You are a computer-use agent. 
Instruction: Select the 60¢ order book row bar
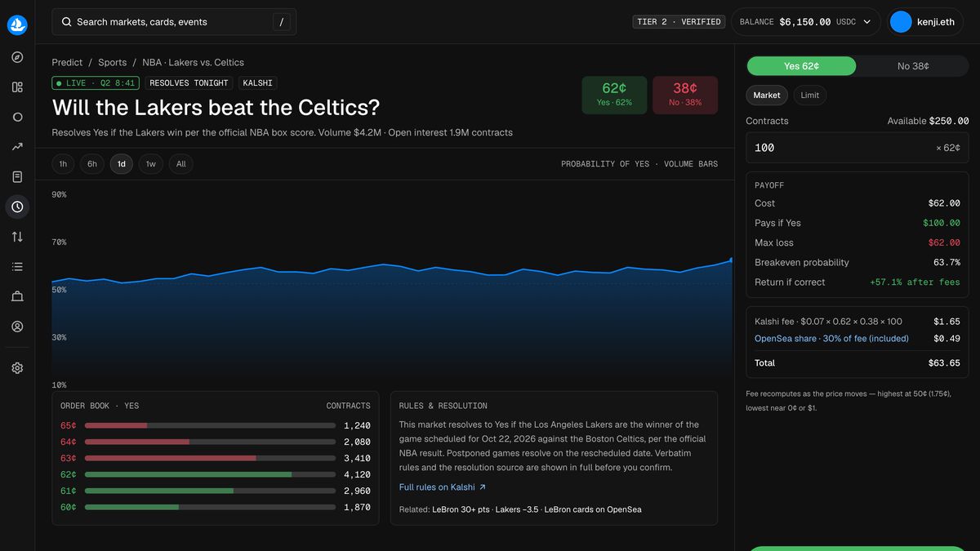coord(210,507)
